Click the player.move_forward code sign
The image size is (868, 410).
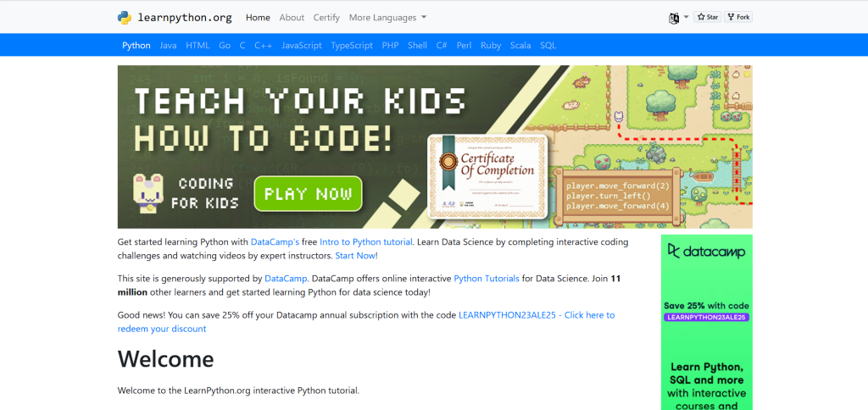click(x=618, y=196)
